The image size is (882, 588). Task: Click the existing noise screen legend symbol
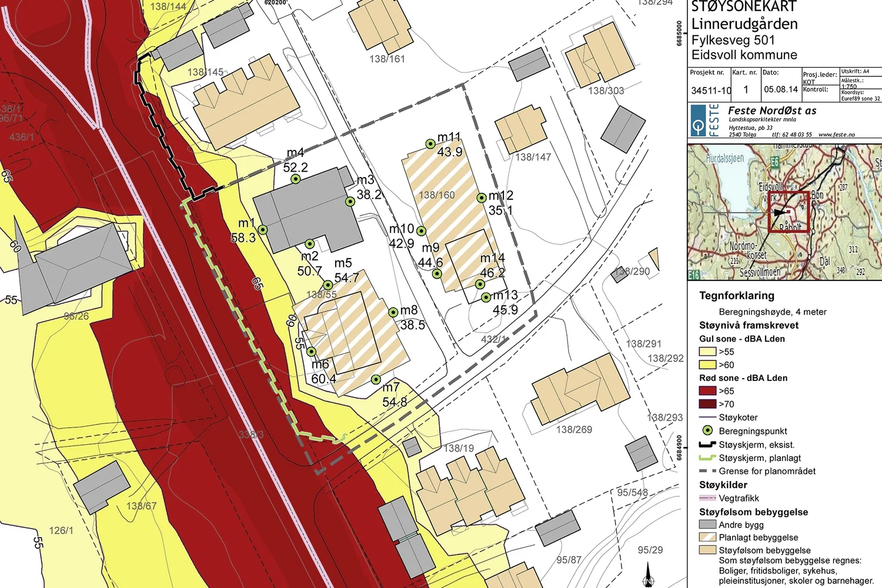pos(707,445)
